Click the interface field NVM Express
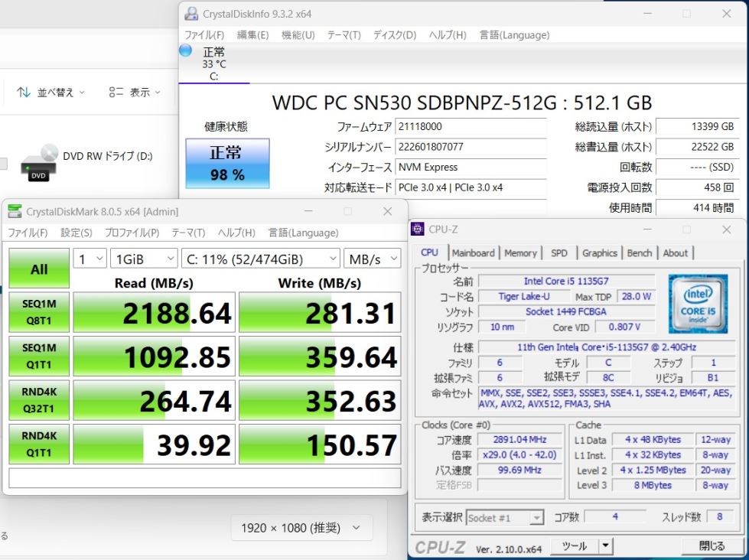This screenshot has width=749, height=560. (471, 168)
